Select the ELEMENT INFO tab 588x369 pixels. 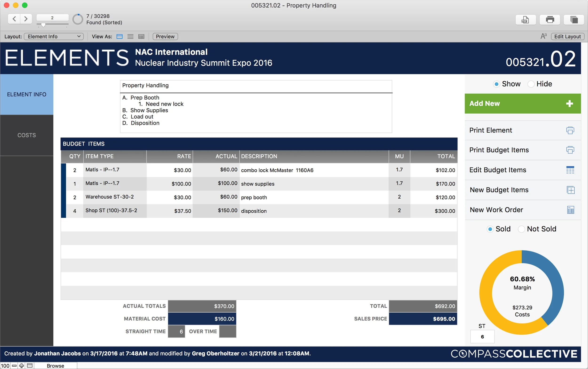[27, 94]
